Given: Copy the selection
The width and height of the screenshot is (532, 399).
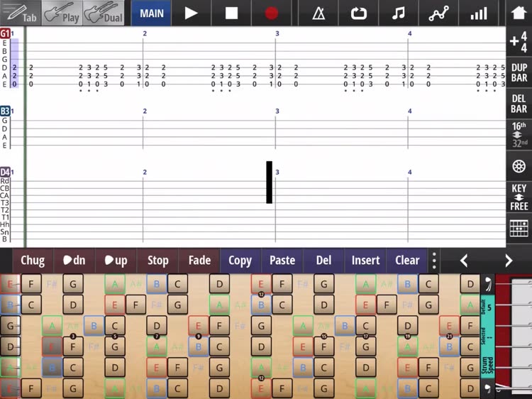Looking at the screenshot, I should pos(240,261).
